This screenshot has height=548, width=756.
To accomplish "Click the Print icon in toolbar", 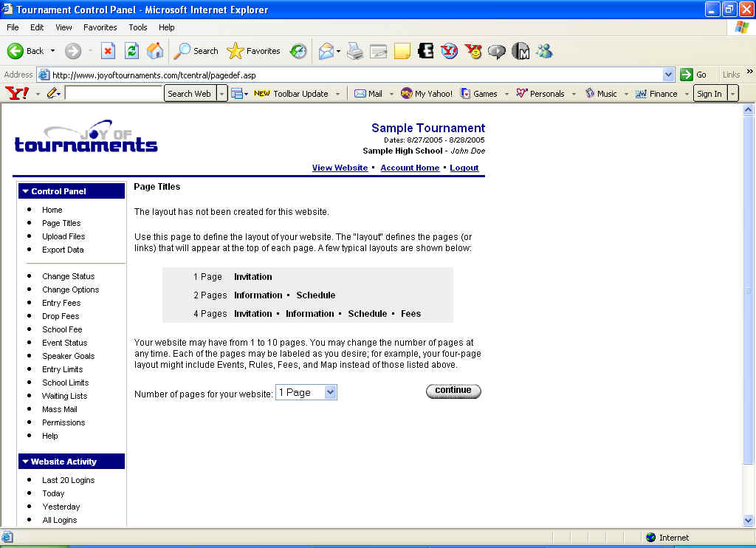I will point(355,51).
